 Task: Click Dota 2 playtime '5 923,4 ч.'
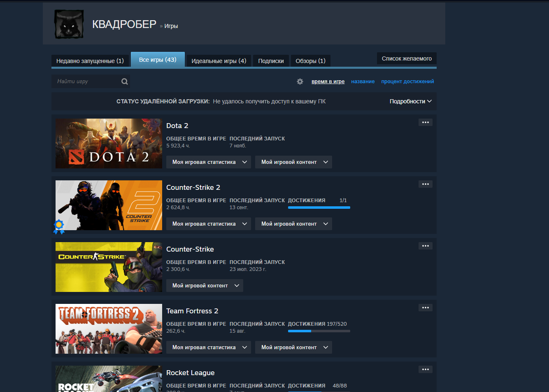pos(178,146)
